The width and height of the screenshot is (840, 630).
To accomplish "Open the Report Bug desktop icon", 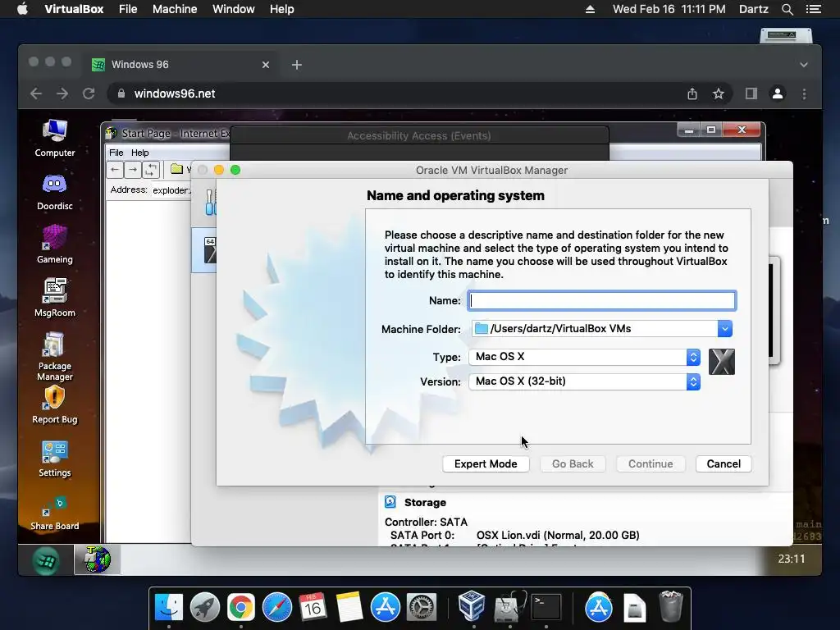I will (x=55, y=405).
